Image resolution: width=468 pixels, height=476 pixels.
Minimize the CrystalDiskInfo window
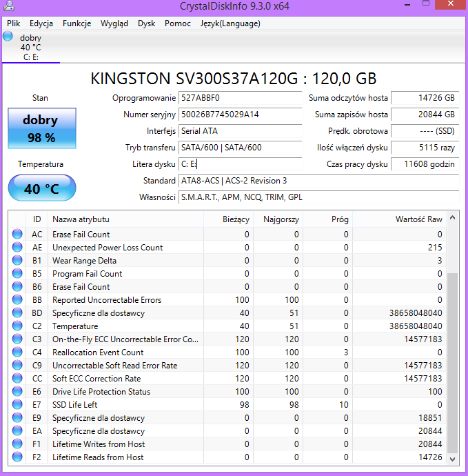pos(407,4)
